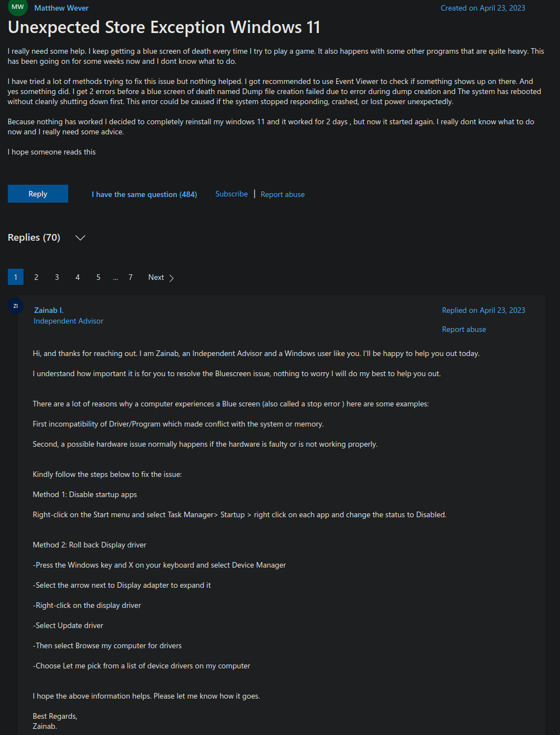
Task: Click the Next page arrow icon
Action: pos(171,278)
